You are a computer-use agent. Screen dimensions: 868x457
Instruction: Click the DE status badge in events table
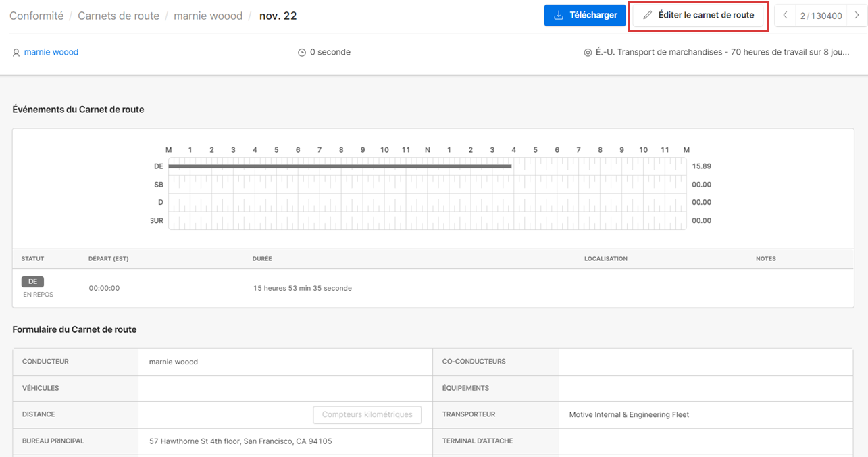point(32,282)
